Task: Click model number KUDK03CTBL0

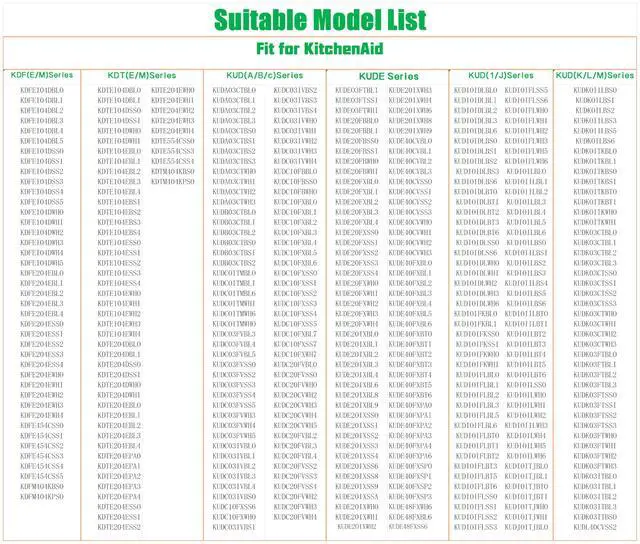Action: (595, 233)
